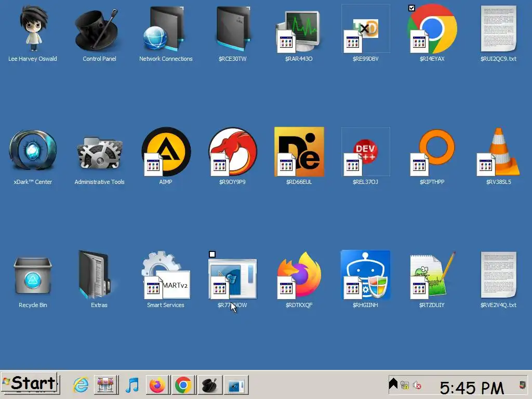
Task: Open the network status tray icon
Action: point(404,385)
